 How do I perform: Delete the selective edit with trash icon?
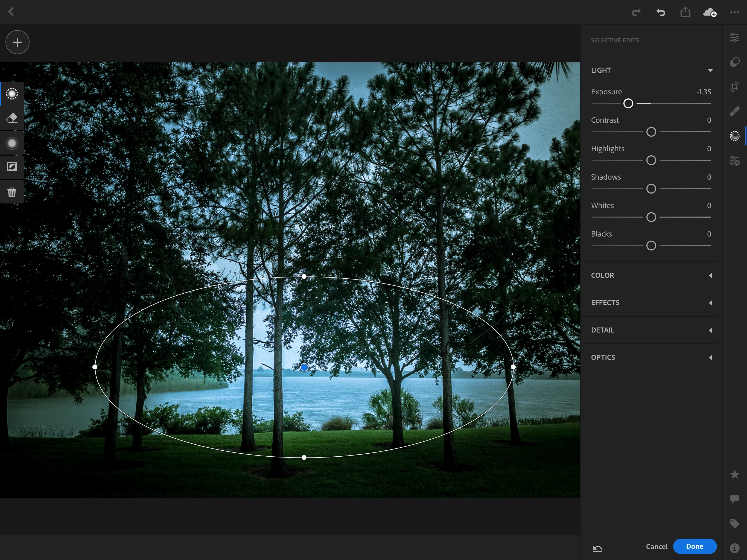12,192
